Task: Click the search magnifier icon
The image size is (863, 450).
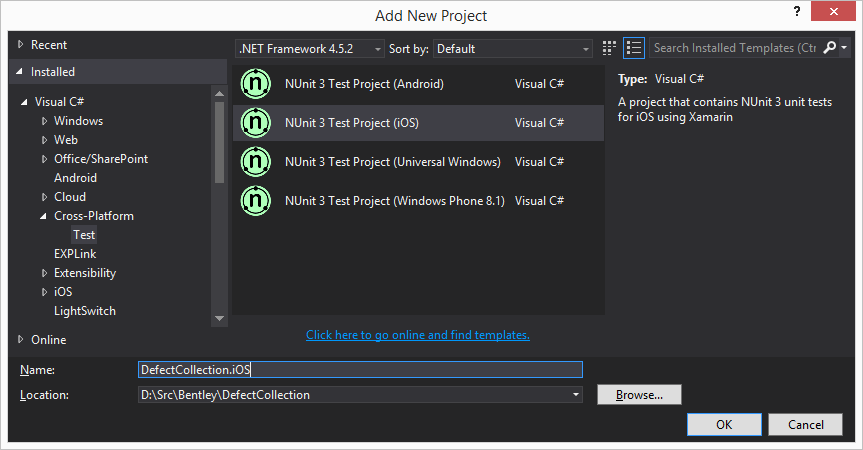Action: pos(829,48)
